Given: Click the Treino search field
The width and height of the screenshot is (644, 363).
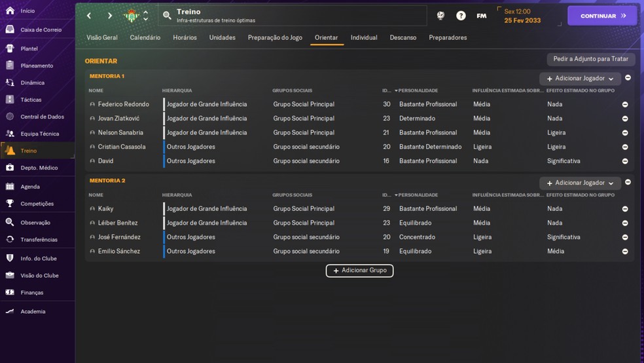Looking at the screenshot, I should 291,16.
